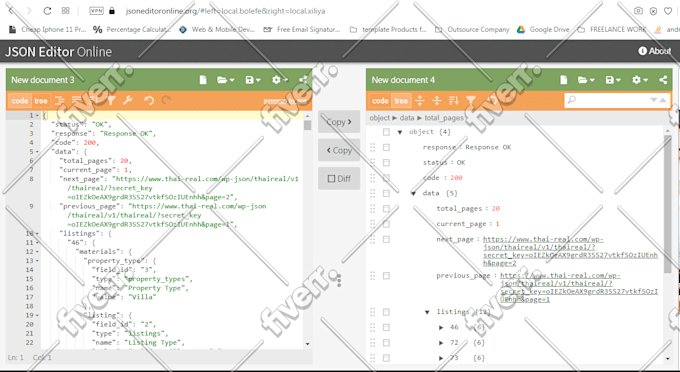Open the settings gear menu in the right panel

(x=640, y=80)
